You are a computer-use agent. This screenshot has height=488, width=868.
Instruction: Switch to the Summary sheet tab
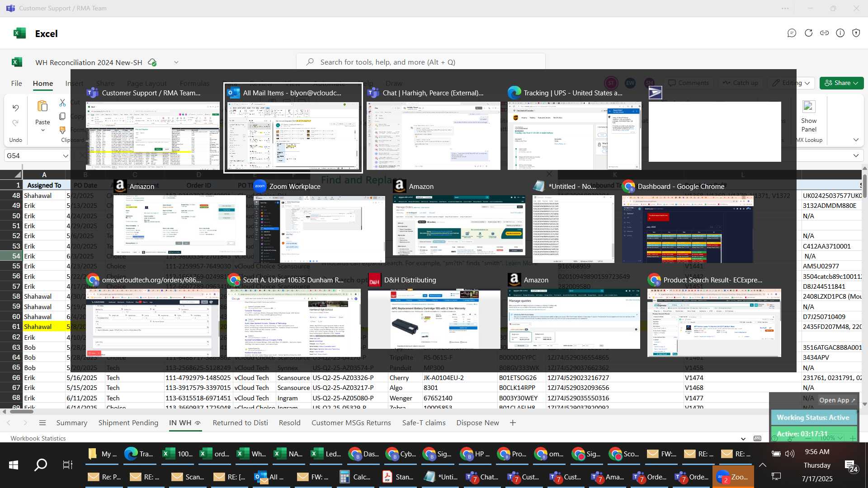point(71,423)
